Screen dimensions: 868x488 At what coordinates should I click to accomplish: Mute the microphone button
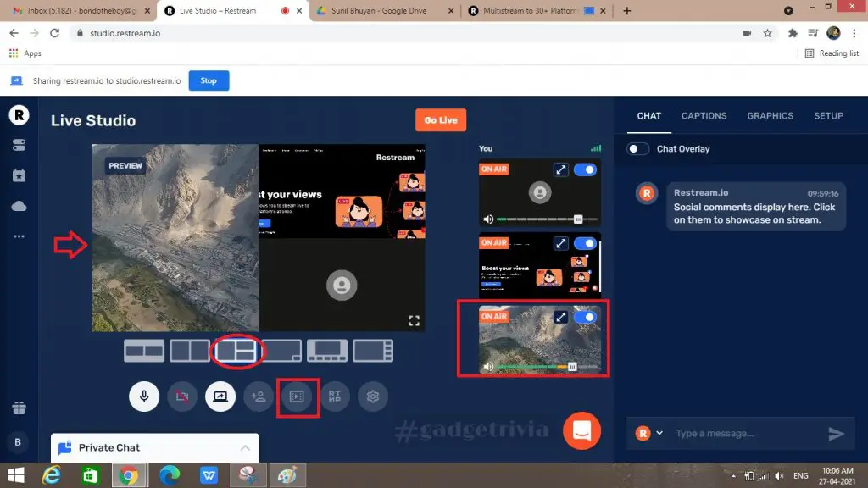pos(144,396)
